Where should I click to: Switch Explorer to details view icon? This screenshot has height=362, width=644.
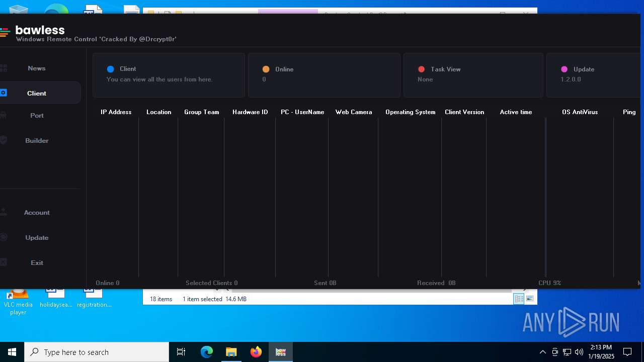(519, 299)
